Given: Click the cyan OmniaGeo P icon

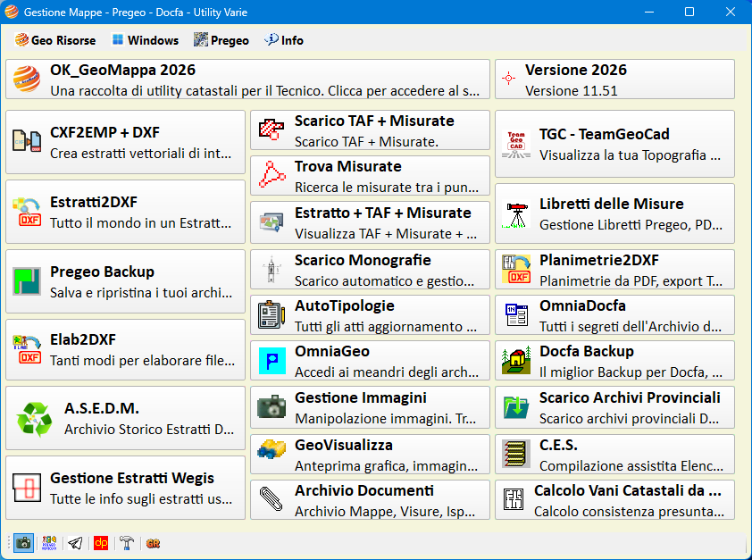Looking at the screenshot, I should (272, 361).
